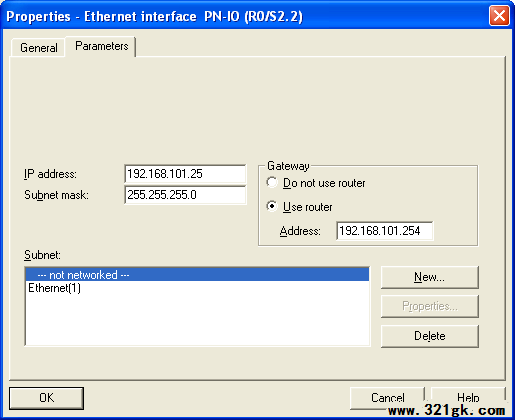
Task: Click the Subnet mask input field
Action: point(185,195)
